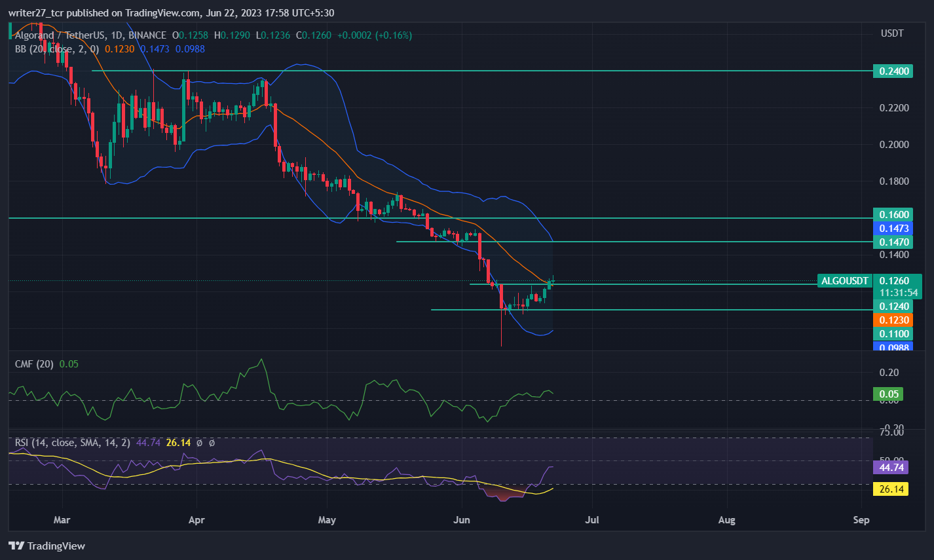Select the 0.1240 support level label
Screen dimensions: 934x560
tap(894, 306)
